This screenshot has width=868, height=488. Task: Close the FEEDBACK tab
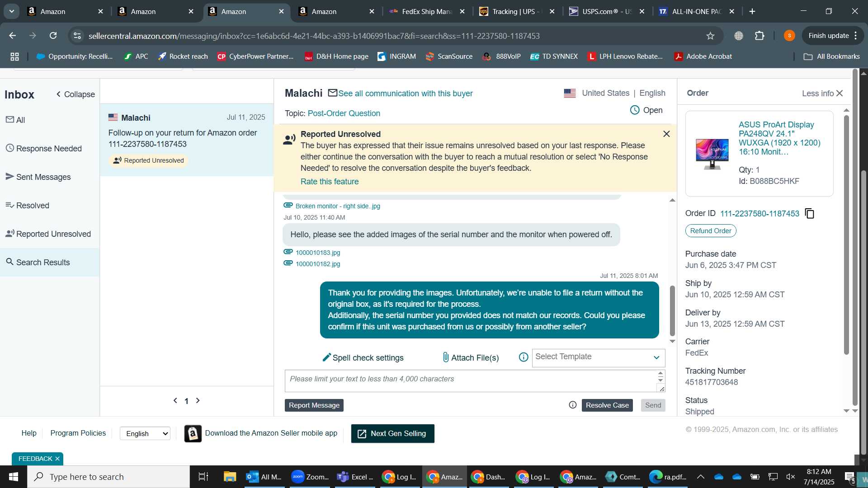[57, 459]
